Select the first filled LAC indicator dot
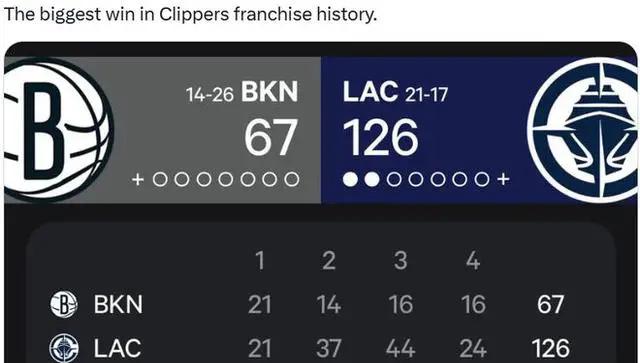Screen dimensions: 640x363 click(x=350, y=179)
